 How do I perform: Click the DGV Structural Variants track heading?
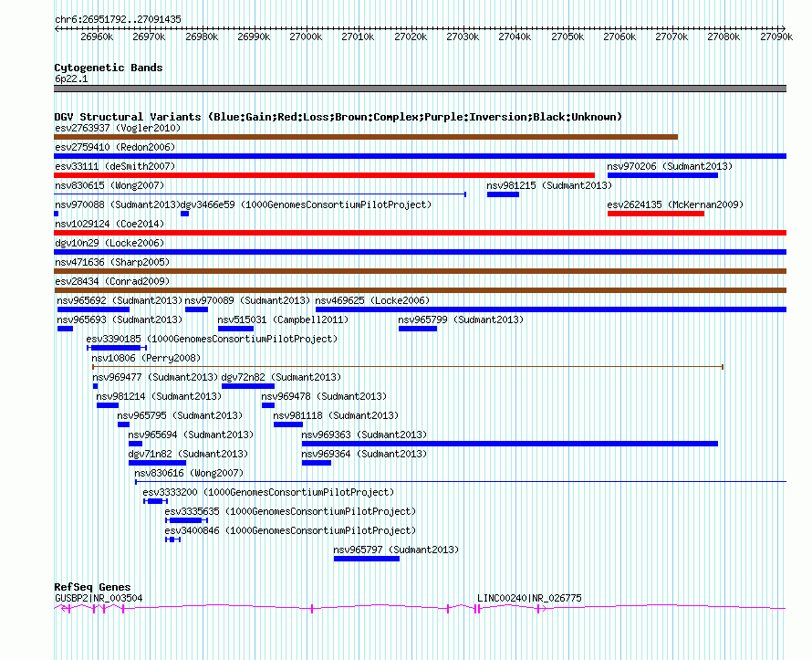point(338,117)
